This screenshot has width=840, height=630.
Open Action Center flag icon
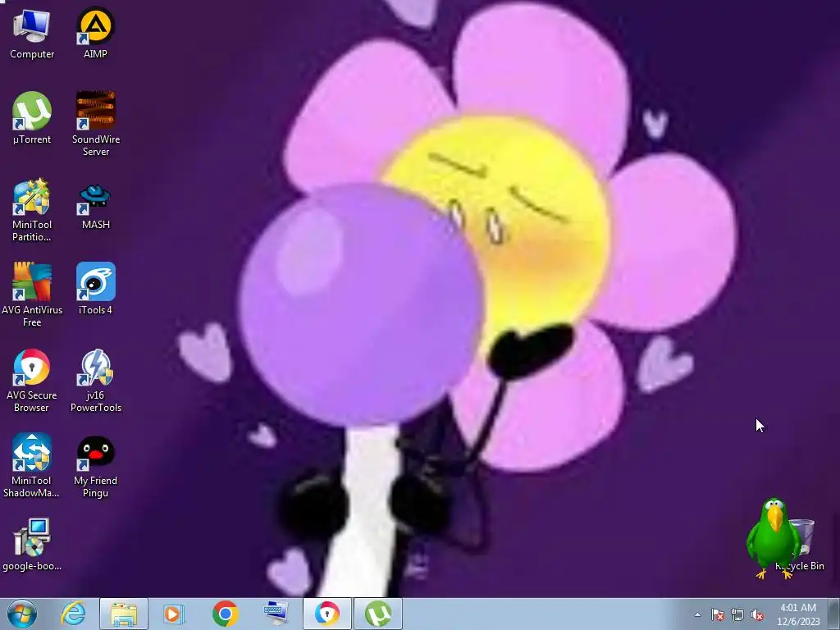coord(718,615)
